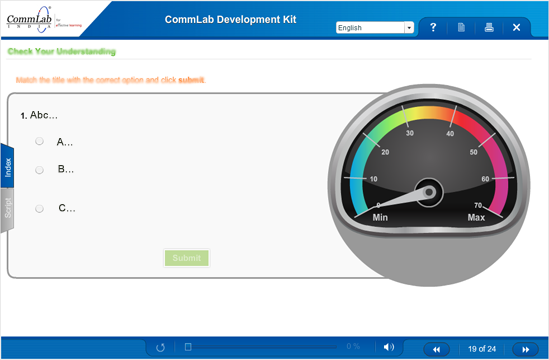Open the help question mark icon
Viewport: 549px width, 360px height.
[x=433, y=27]
